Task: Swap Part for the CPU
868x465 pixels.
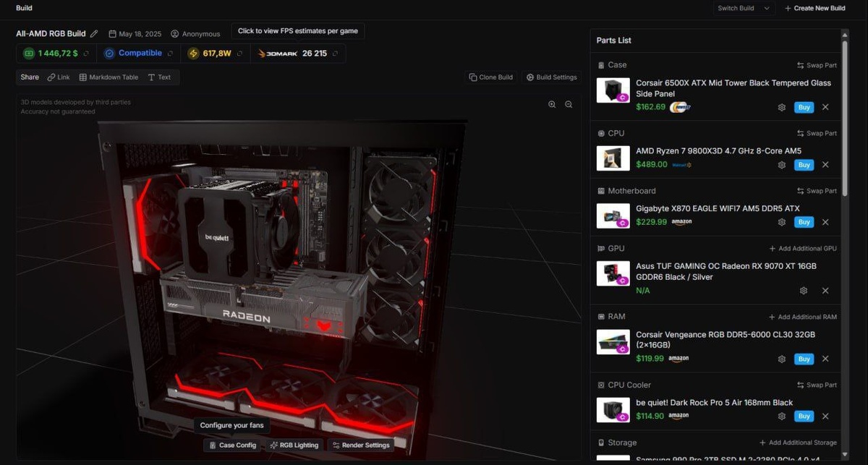Action: point(817,133)
